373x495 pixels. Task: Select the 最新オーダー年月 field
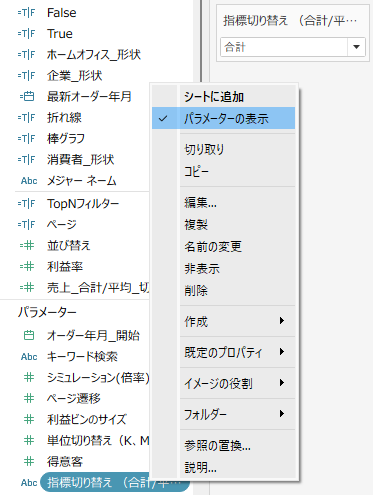pyautogui.click(x=89, y=97)
